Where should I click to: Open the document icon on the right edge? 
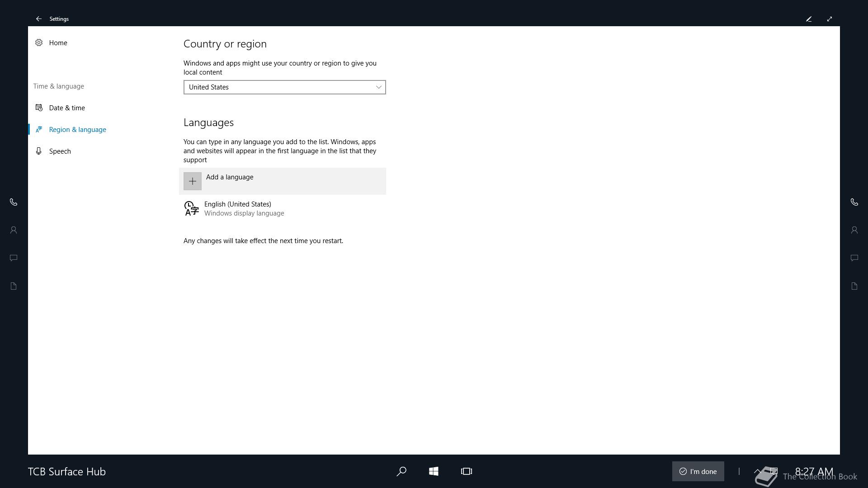pos(854,286)
